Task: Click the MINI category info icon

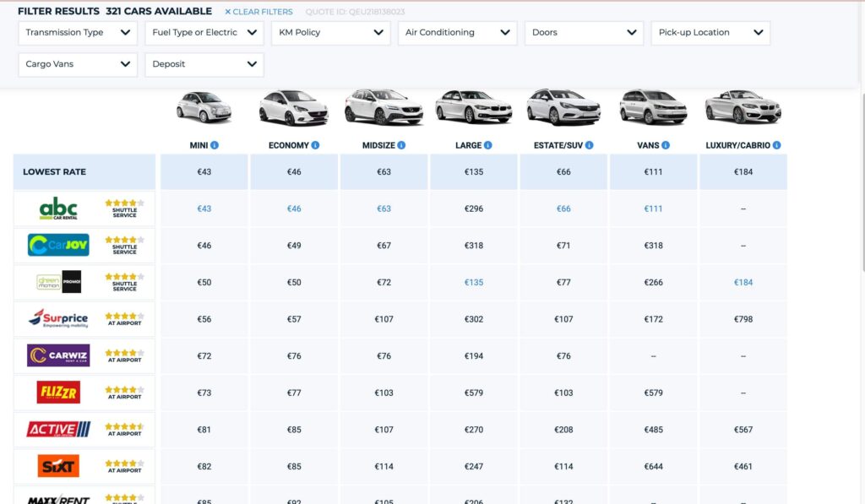Action: click(215, 145)
